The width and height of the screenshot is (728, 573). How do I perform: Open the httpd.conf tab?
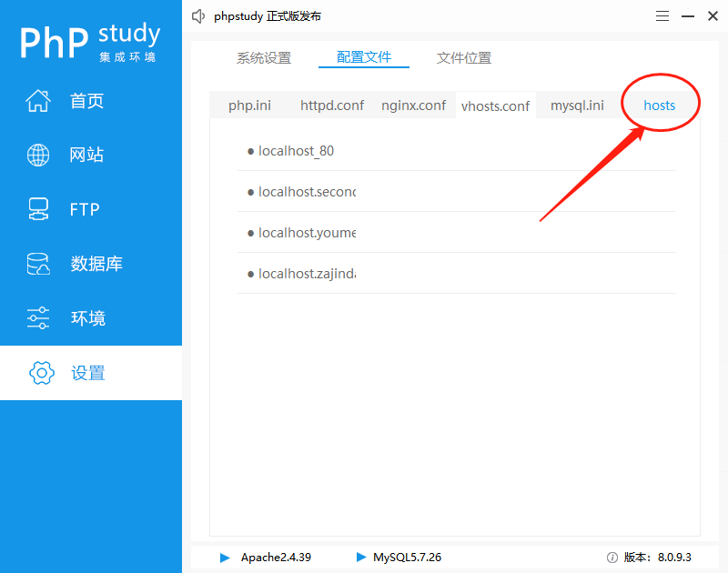click(332, 106)
